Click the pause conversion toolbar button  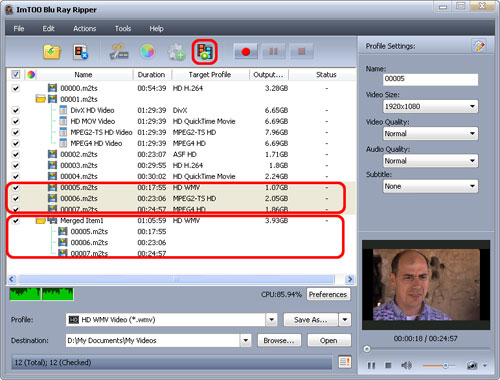[x=273, y=51]
